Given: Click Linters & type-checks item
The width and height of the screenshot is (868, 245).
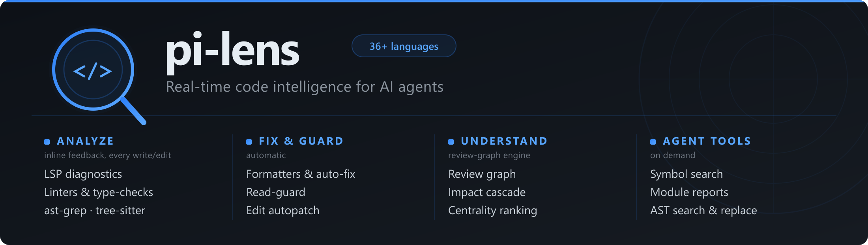Looking at the screenshot, I should click(x=99, y=192).
